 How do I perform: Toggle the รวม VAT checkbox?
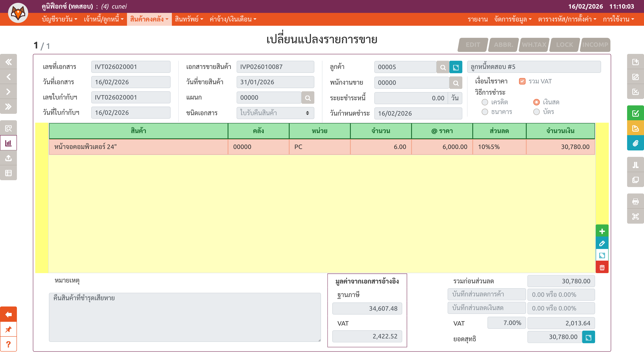point(522,81)
